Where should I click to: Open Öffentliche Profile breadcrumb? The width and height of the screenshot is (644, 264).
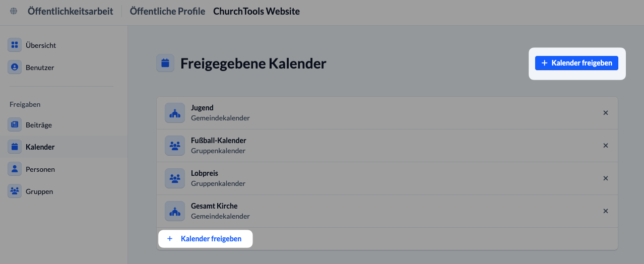click(x=167, y=11)
